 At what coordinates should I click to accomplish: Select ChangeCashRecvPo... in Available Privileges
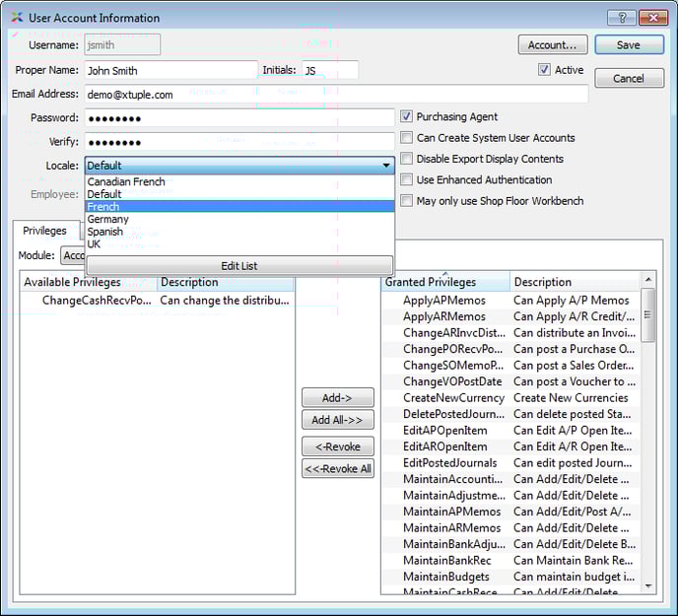coord(97,301)
